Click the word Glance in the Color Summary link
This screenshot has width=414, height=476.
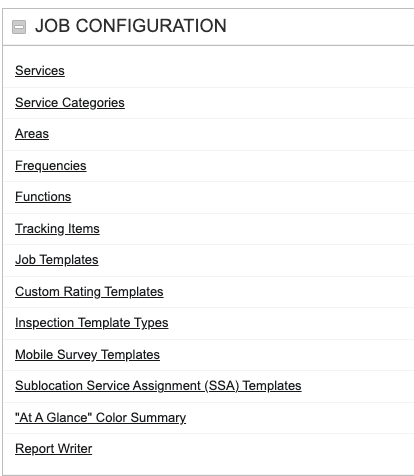click(69, 417)
